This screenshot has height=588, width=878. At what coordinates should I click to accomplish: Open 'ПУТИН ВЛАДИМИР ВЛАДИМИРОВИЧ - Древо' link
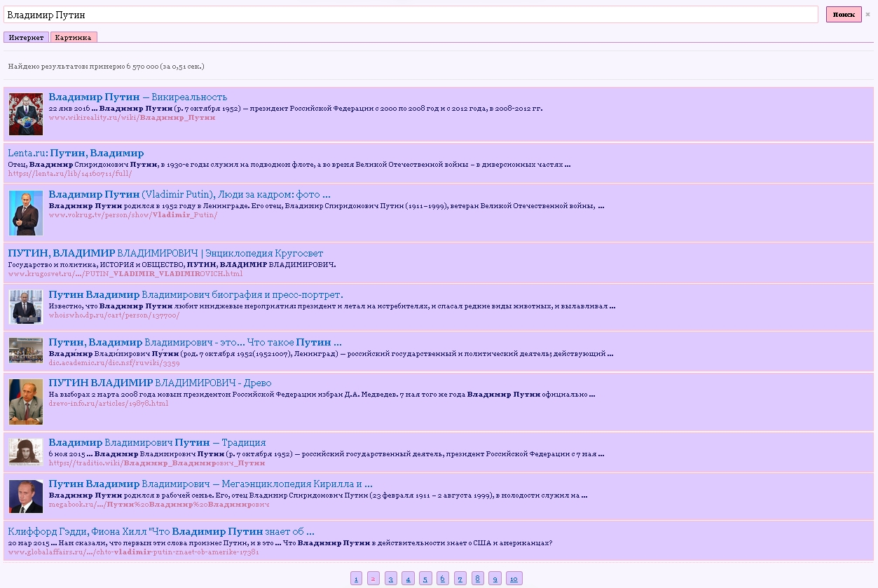tap(160, 383)
